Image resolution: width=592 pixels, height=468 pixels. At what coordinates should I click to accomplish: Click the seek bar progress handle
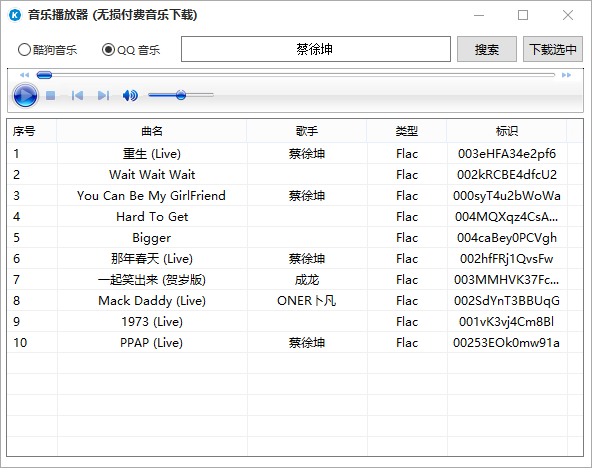(44, 75)
